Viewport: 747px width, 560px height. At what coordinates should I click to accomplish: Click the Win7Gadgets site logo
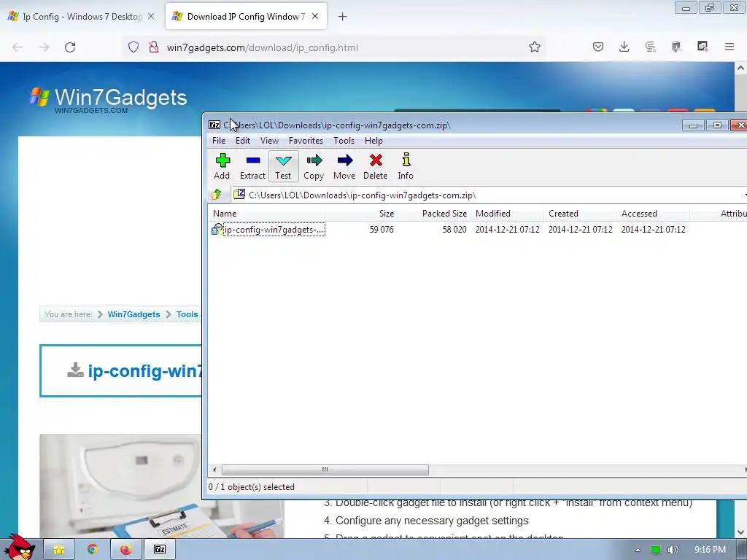point(108,100)
